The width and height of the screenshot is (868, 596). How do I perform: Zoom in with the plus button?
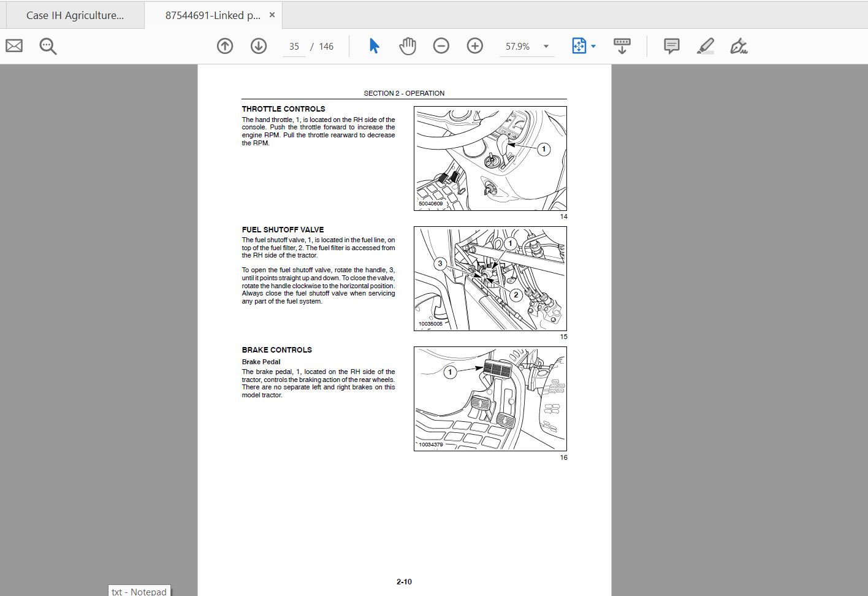coord(475,46)
